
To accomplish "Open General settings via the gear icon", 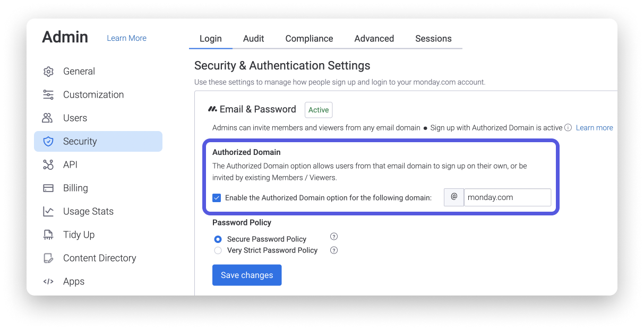I will 48,71.
